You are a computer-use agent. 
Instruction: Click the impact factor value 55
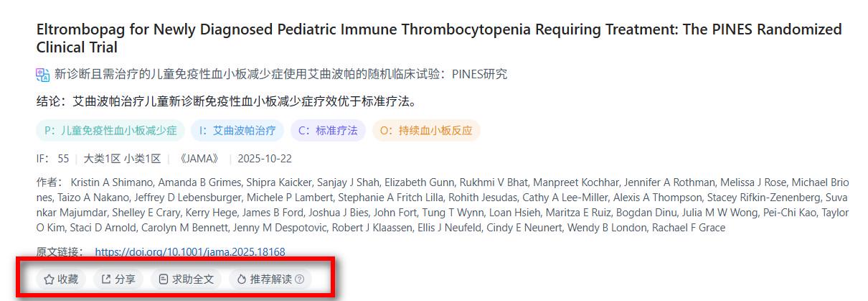click(x=63, y=159)
